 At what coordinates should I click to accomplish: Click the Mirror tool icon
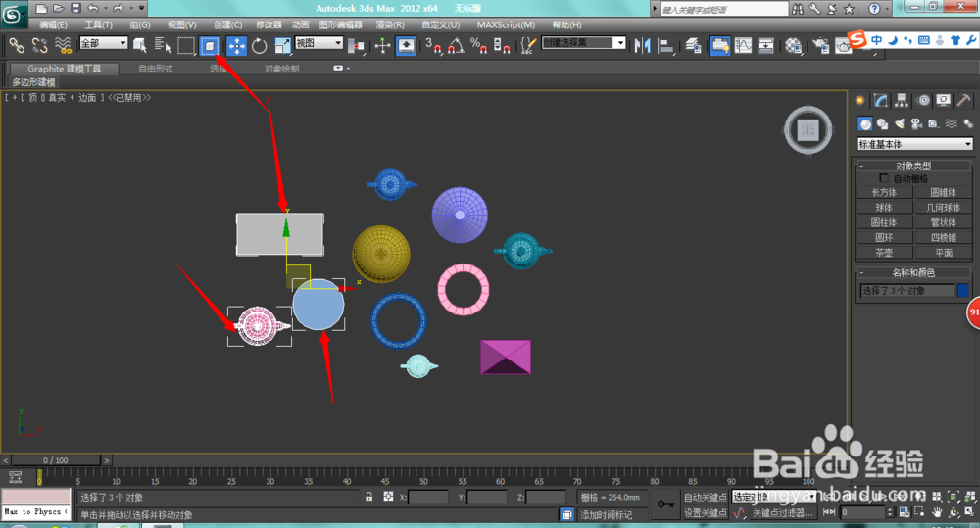[x=643, y=46]
